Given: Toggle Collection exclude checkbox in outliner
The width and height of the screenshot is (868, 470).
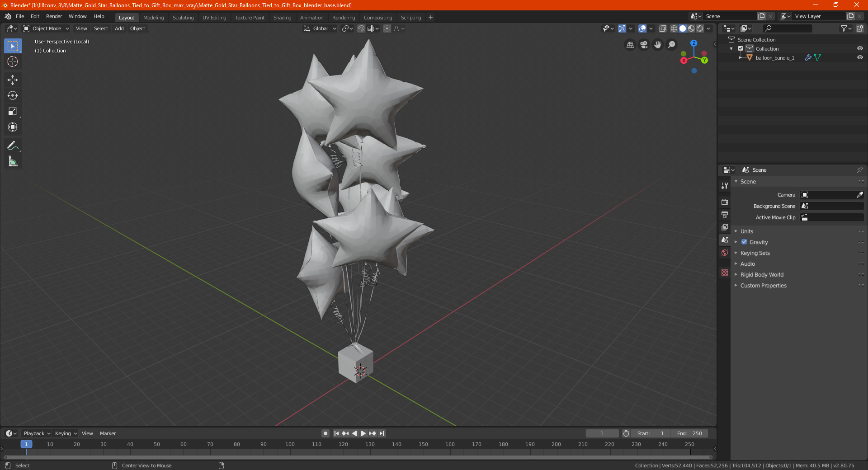Looking at the screenshot, I should (x=741, y=48).
